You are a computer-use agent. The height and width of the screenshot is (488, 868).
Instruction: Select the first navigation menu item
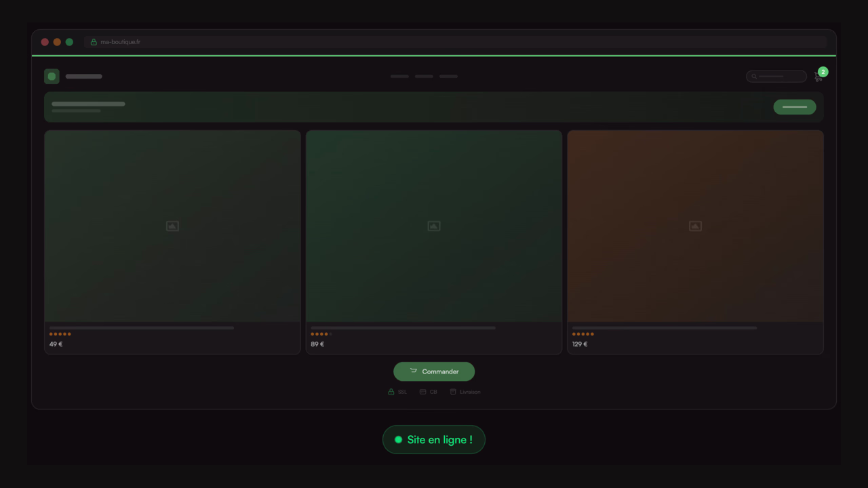coord(399,77)
